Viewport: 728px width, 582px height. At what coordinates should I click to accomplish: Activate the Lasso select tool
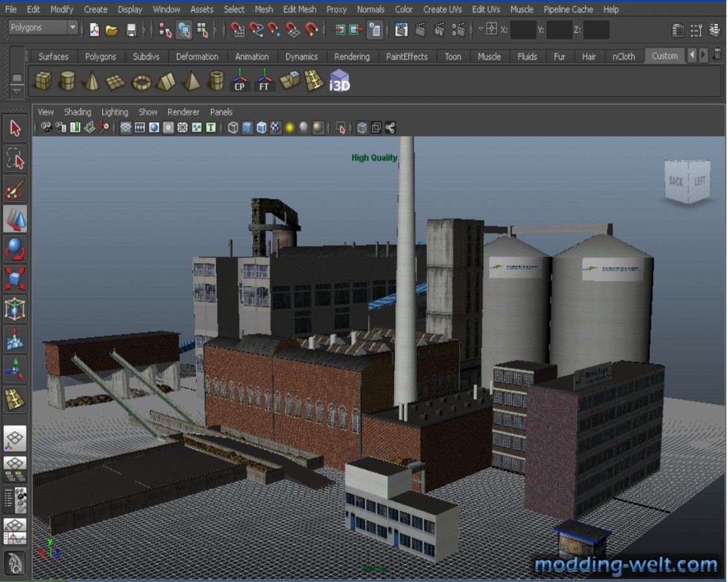(15, 158)
